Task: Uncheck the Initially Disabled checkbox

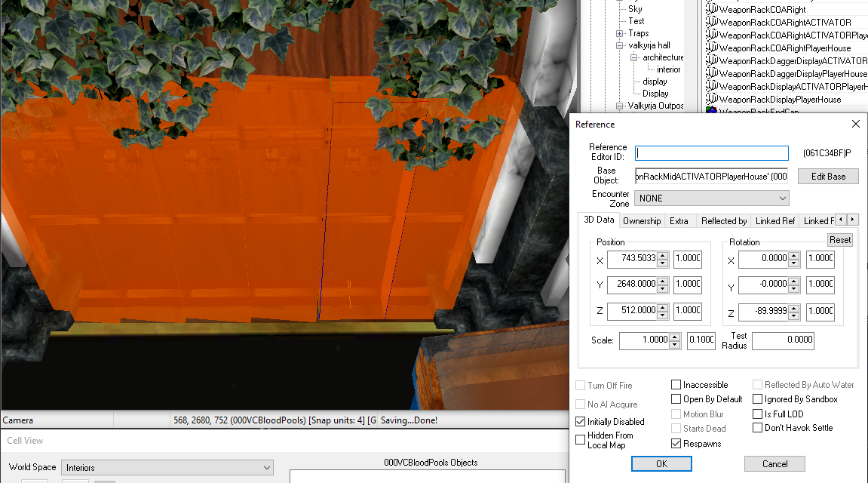Action: click(x=580, y=422)
